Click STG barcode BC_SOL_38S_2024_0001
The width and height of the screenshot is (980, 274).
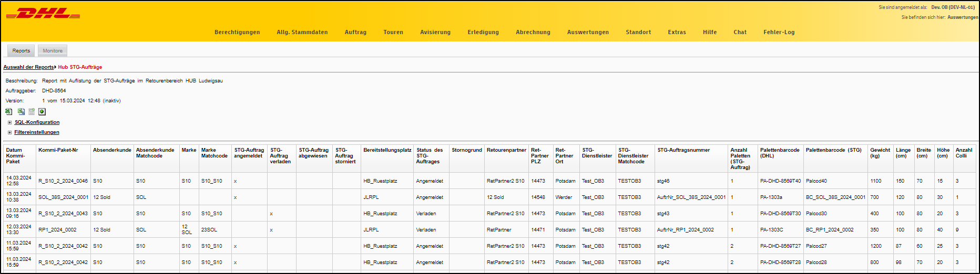(835, 197)
